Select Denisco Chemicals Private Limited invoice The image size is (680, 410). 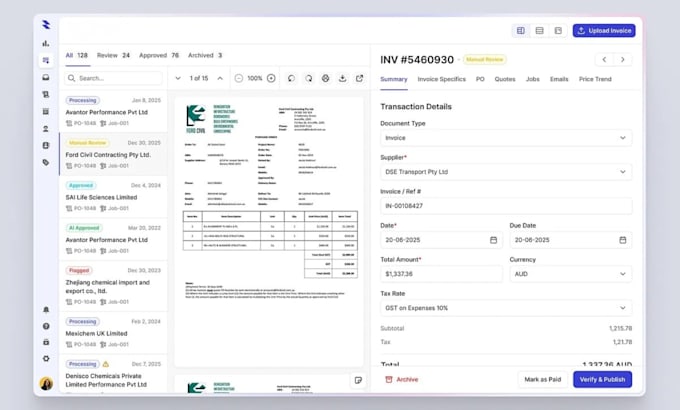(x=113, y=374)
